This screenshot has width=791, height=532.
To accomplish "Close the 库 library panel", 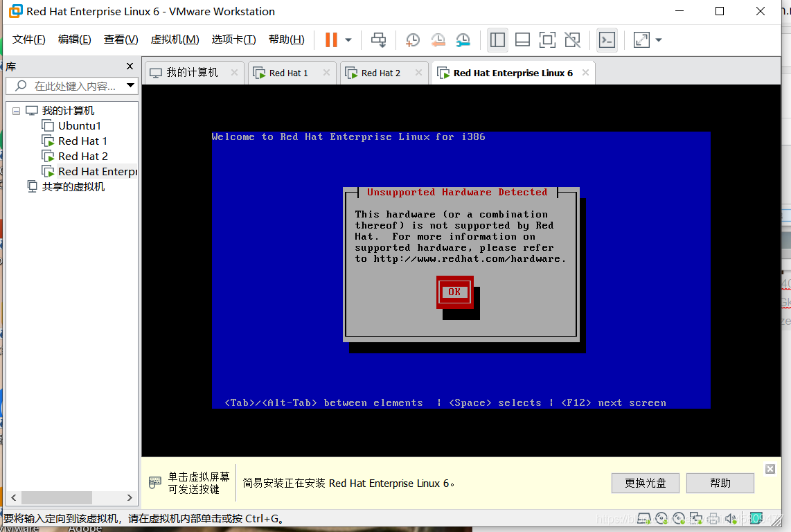I will [130, 66].
